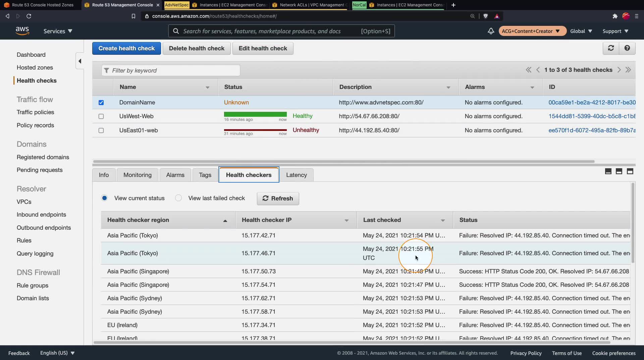The width and height of the screenshot is (644, 360).
Task: Uncheck the DomainName health check checkbox
Action: (x=101, y=102)
